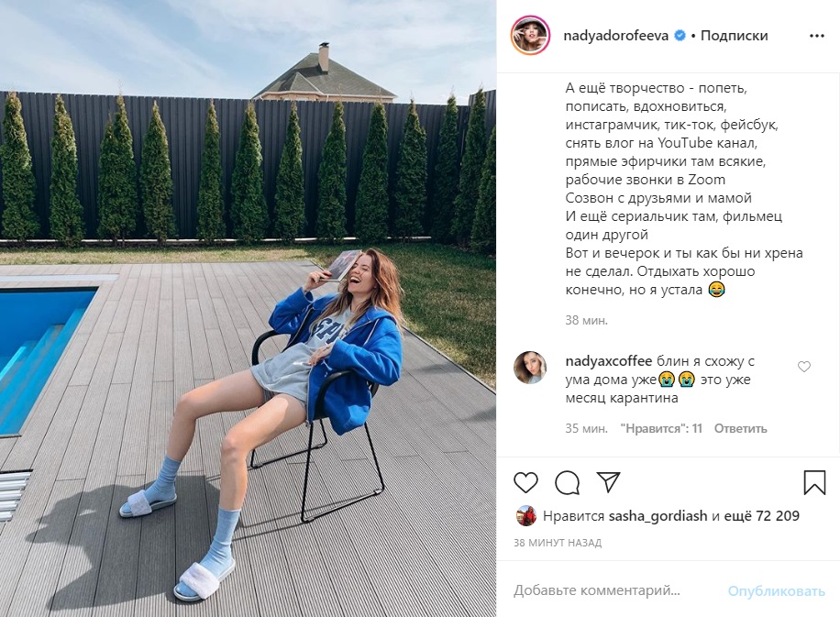This screenshot has height=617, width=840.
Task: Click the sasha_gordiash liker avatar
Action: pyautogui.click(x=526, y=516)
